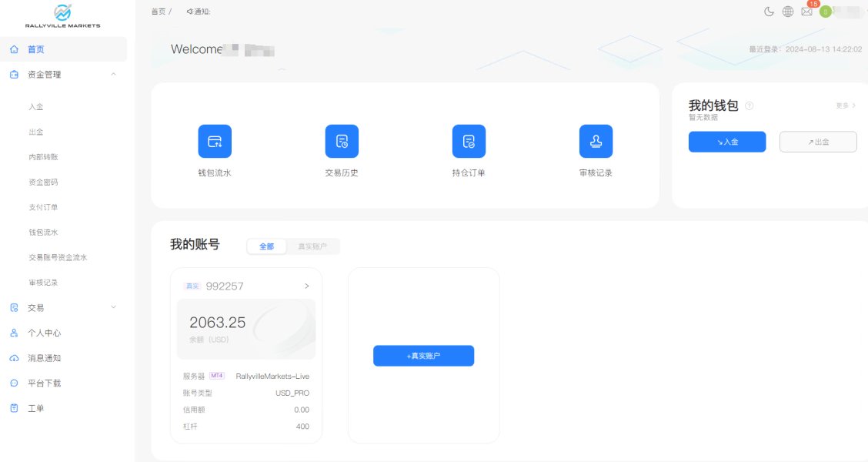Open the 首页 home sidebar item
The width and height of the screenshot is (868, 462).
[63, 49]
